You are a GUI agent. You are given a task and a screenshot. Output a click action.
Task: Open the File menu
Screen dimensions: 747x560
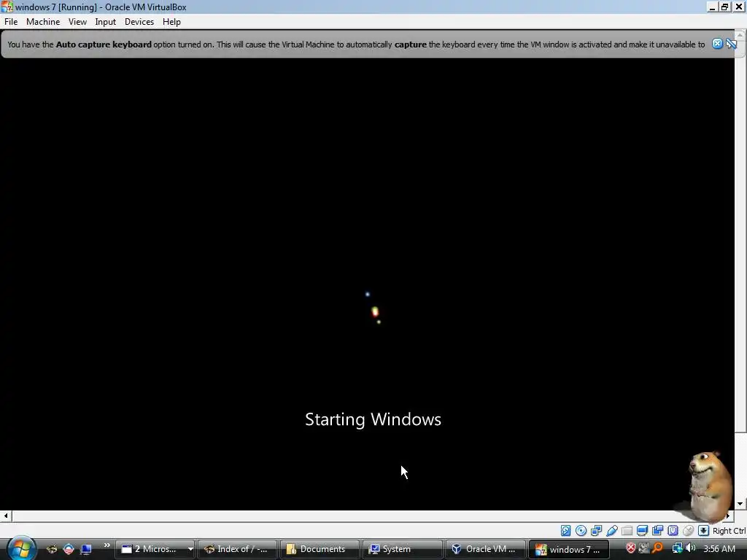point(11,22)
